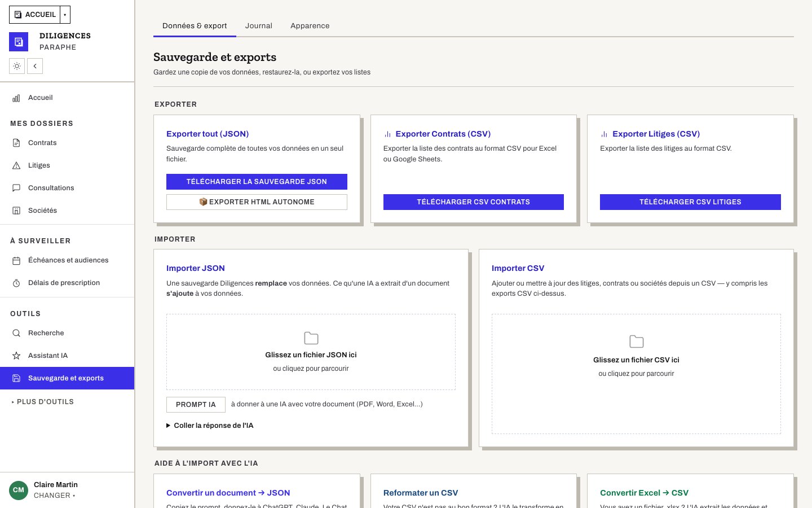Collapse the sidebar with the chevron button

coord(35,66)
